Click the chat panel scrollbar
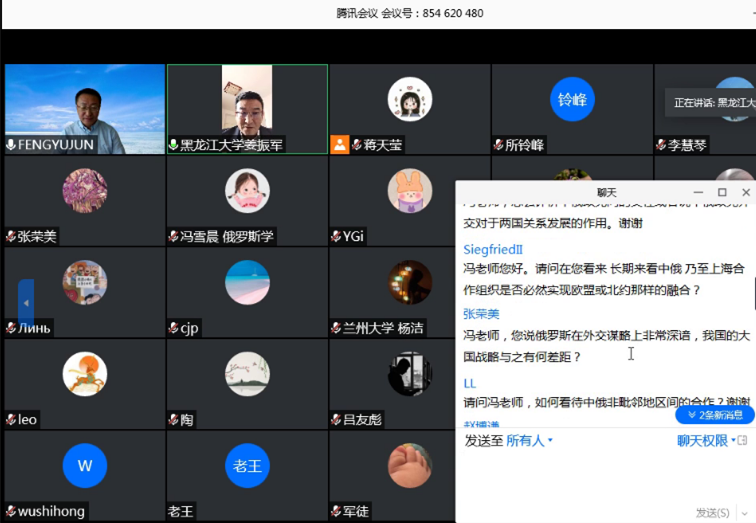This screenshot has width=756, height=523. click(754, 294)
